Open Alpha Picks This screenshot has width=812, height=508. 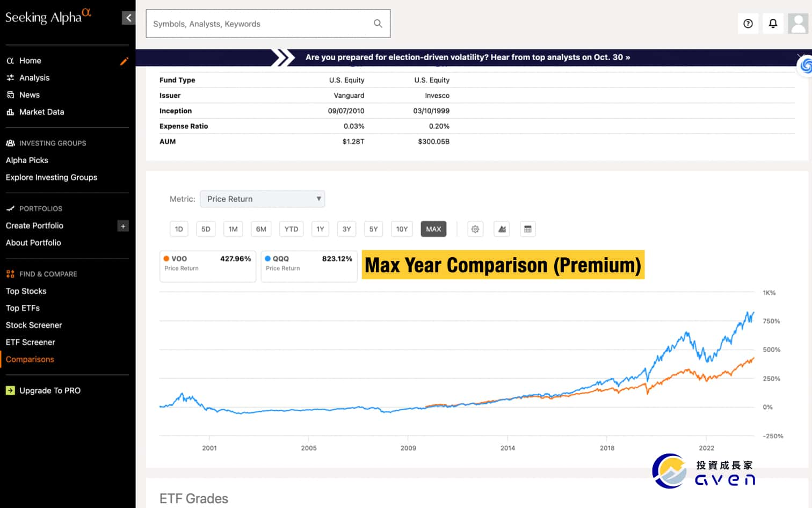27,160
